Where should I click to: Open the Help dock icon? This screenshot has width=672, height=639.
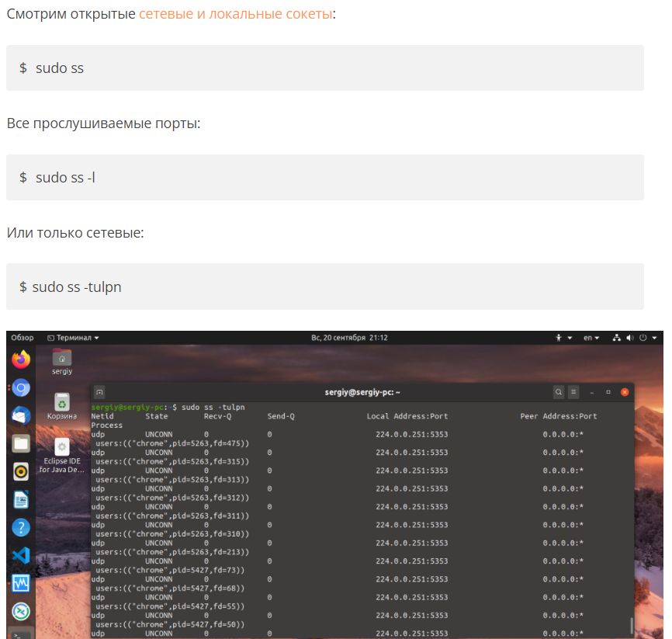[x=21, y=527]
